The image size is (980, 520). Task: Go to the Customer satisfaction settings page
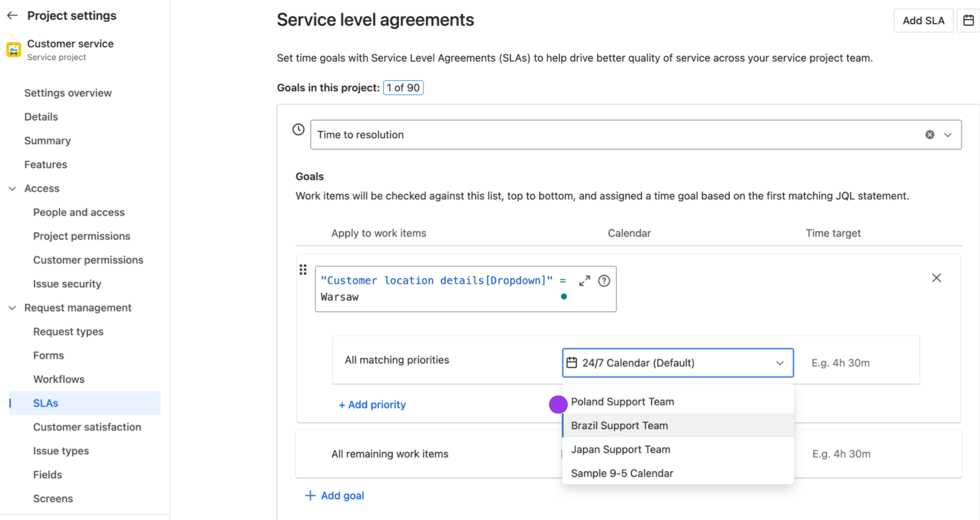87,427
